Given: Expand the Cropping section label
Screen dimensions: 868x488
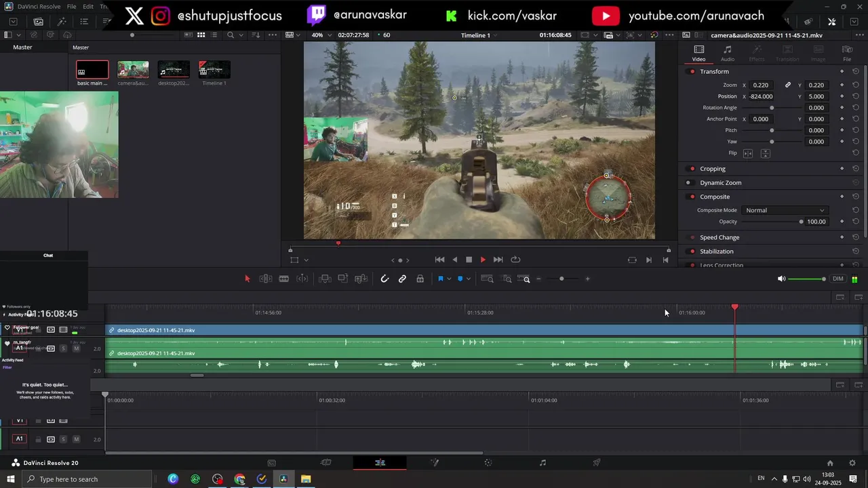Looking at the screenshot, I should (713, 169).
